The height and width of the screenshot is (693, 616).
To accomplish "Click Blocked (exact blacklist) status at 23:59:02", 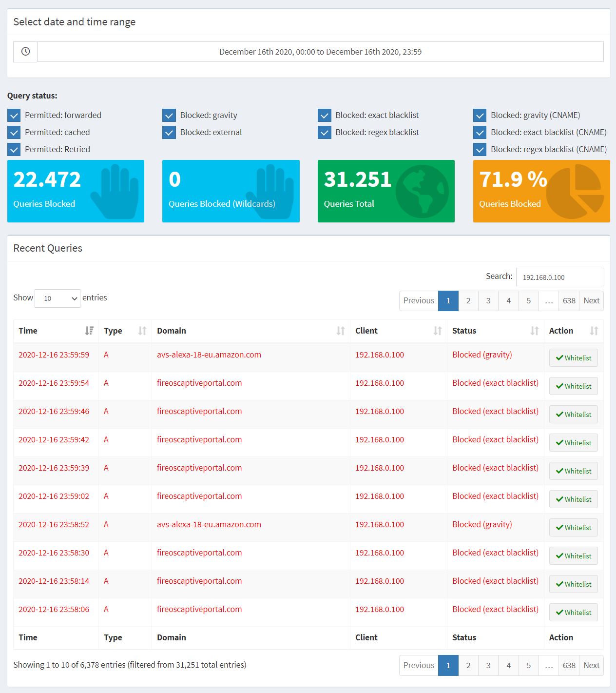I will click(495, 496).
